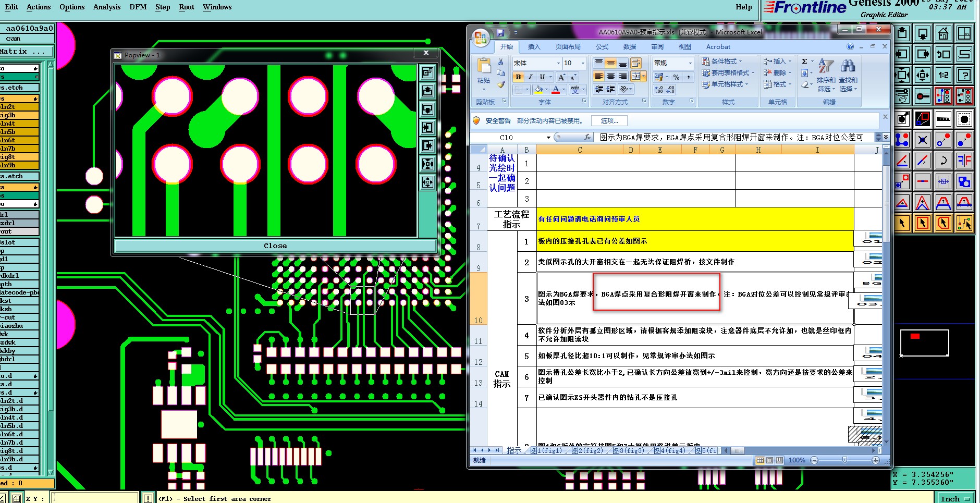Image resolution: width=980 pixels, height=503 pixels.
Task: Click the 1:2 zoom ratio icon
Action: 943,75
